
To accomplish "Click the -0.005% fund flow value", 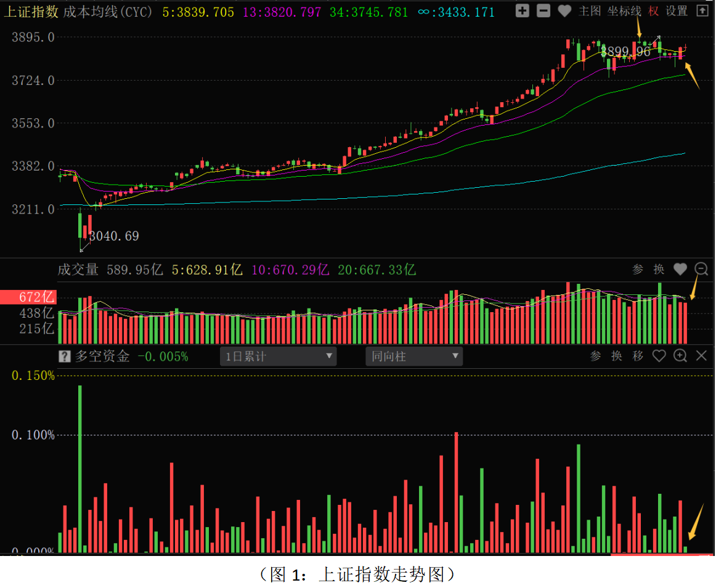I will pyautogui.click(x=163, y=356).
